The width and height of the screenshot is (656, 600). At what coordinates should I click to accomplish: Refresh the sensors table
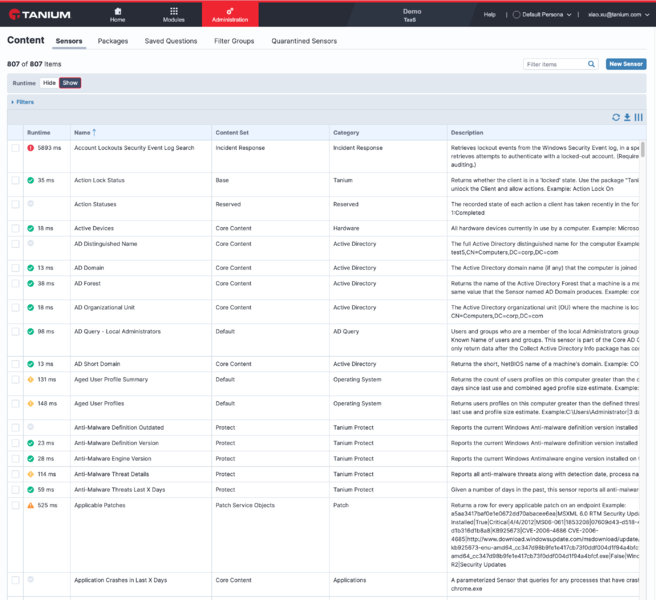coord(616,118)
